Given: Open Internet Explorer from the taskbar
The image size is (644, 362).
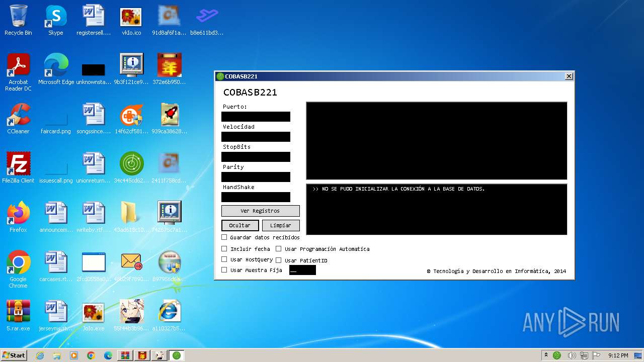Looking at the screenshot, I should (x=40, y=355).
